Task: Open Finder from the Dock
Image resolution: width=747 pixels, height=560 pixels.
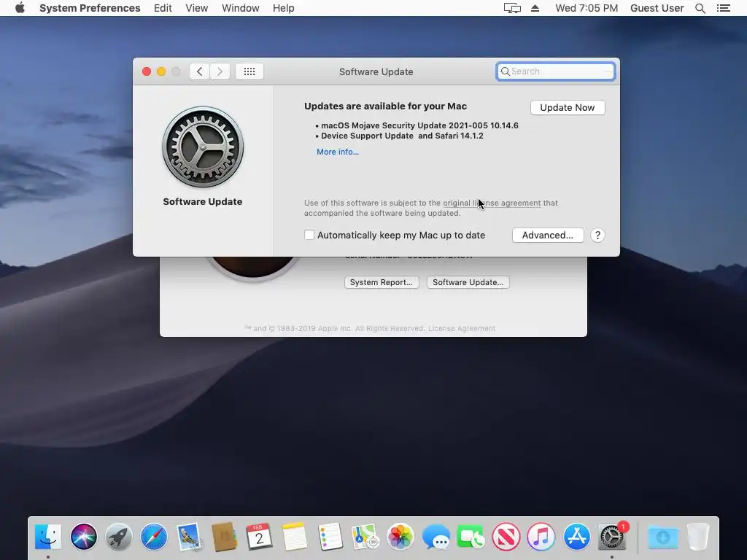Action: click(48, 537)
